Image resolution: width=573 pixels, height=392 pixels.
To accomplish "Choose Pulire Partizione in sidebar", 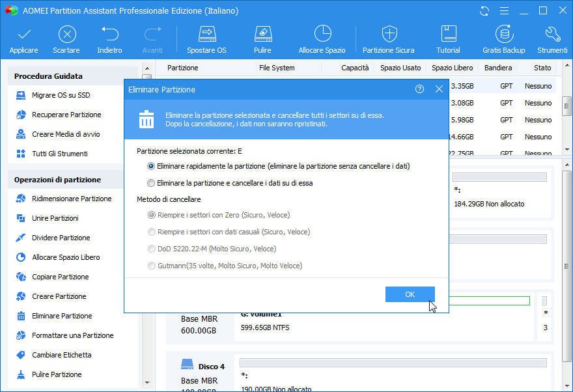I will pos(49,375).
